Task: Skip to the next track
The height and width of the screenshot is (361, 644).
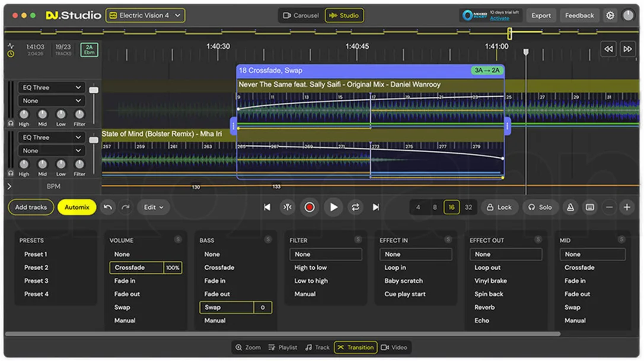Action: pos(375,207)
